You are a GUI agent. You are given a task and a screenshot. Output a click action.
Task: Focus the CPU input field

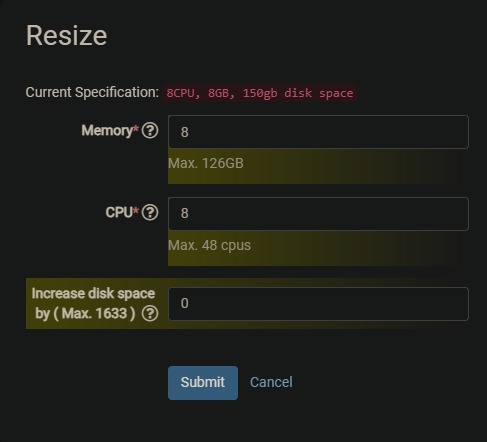pos(318,214)
